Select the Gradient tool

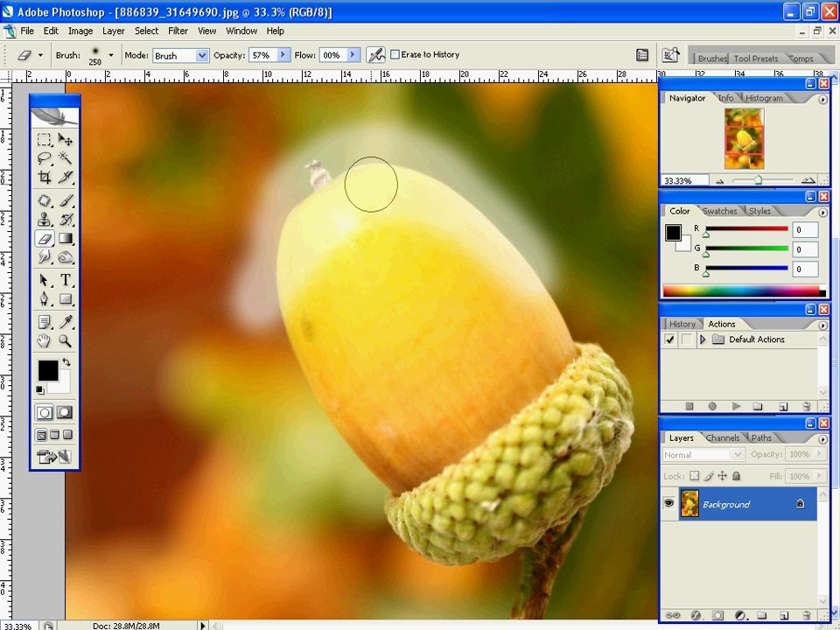pos(66,238)
